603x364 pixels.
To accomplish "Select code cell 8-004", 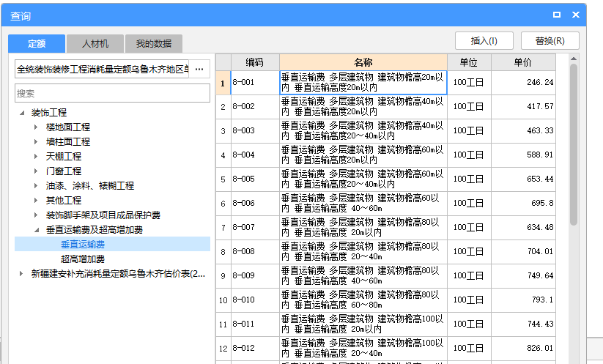I will 255,155.
